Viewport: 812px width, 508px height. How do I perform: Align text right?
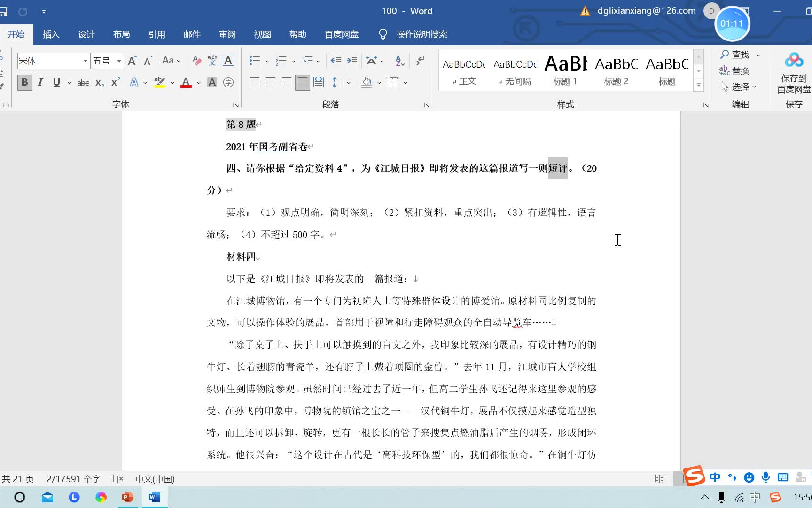287,83
